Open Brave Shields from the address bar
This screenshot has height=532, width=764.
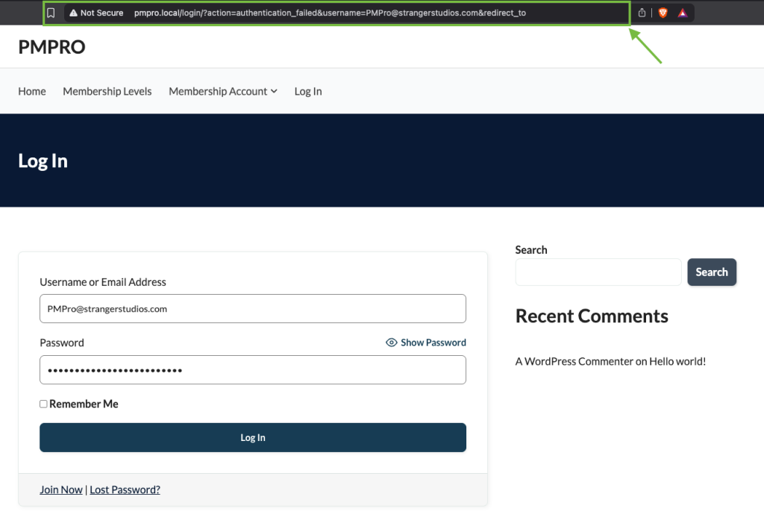click(663, 12)
